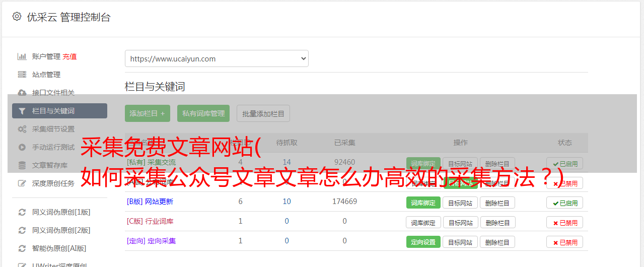Click 删除栏目 in the 采集交流 row

[x=497, y=163]
